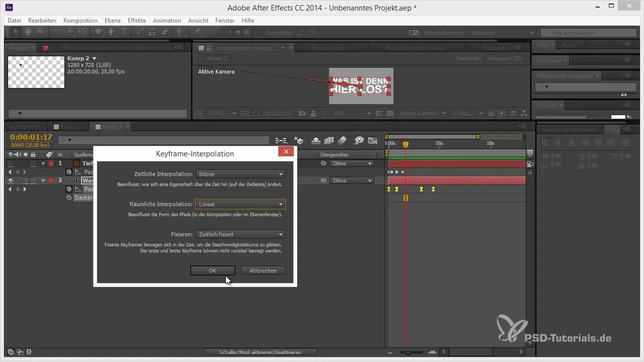The width and height of the screenshot is (644, 362).
Task: Click the stopwatch for Deckkraft property
Action: 69,198
